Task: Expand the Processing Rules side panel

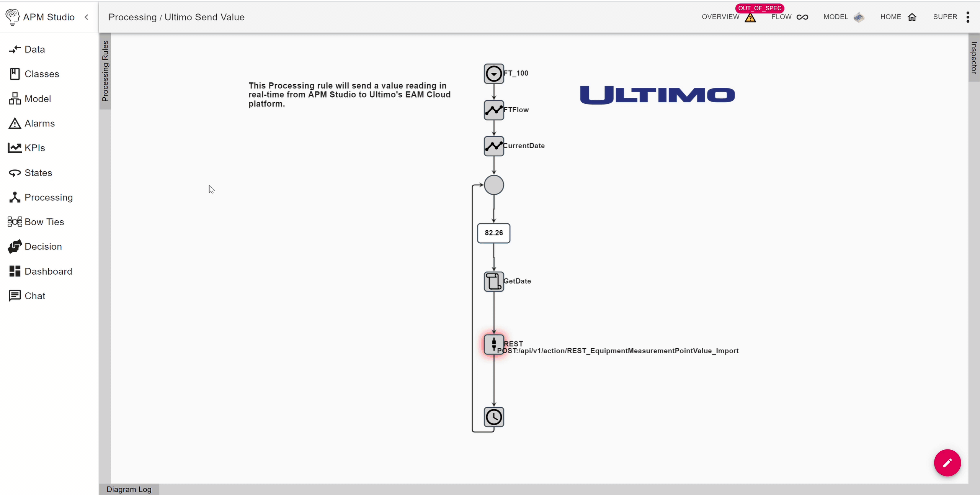Action: coord(105,71)
